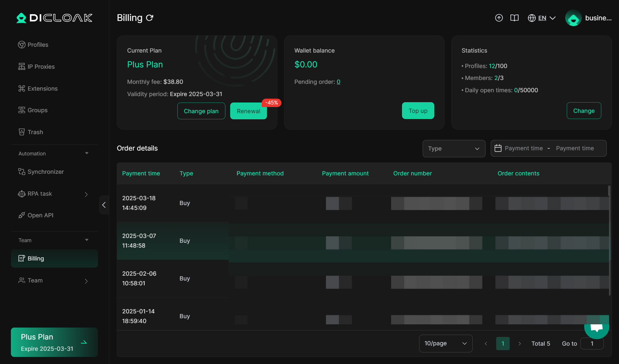Screen dimensions: 619x364
Task: Open Profiles in the sidebar
Action: click(x=38, y=45)
